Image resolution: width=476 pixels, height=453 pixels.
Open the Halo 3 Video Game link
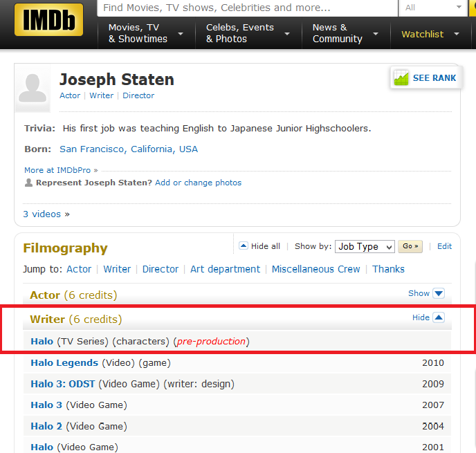pos(46,405)
